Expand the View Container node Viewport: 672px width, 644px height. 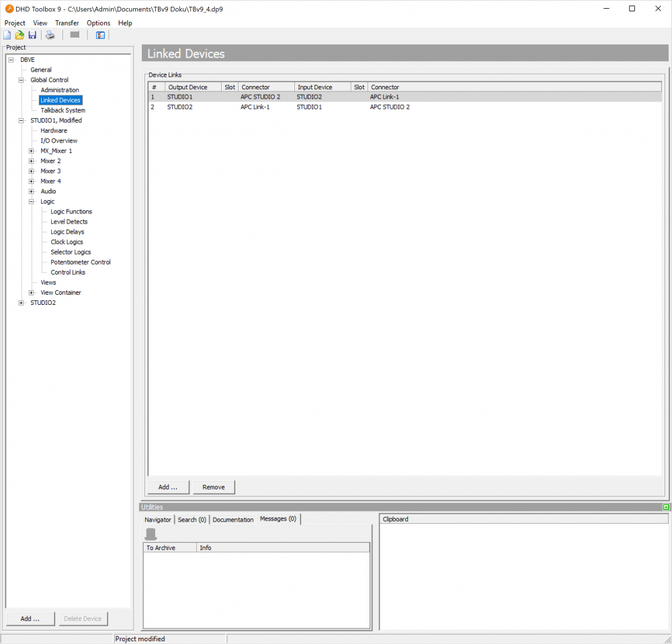pos(31,293)
